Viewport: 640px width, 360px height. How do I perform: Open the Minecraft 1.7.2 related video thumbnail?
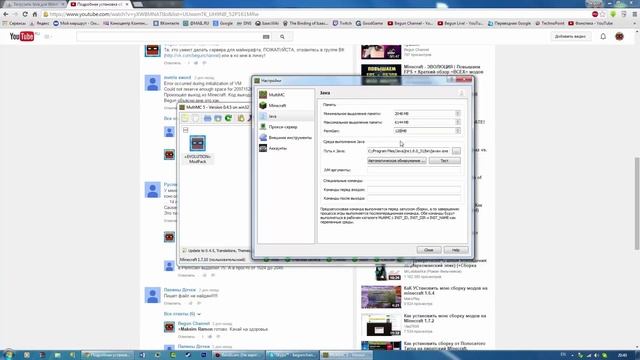(x=381, y=324)
